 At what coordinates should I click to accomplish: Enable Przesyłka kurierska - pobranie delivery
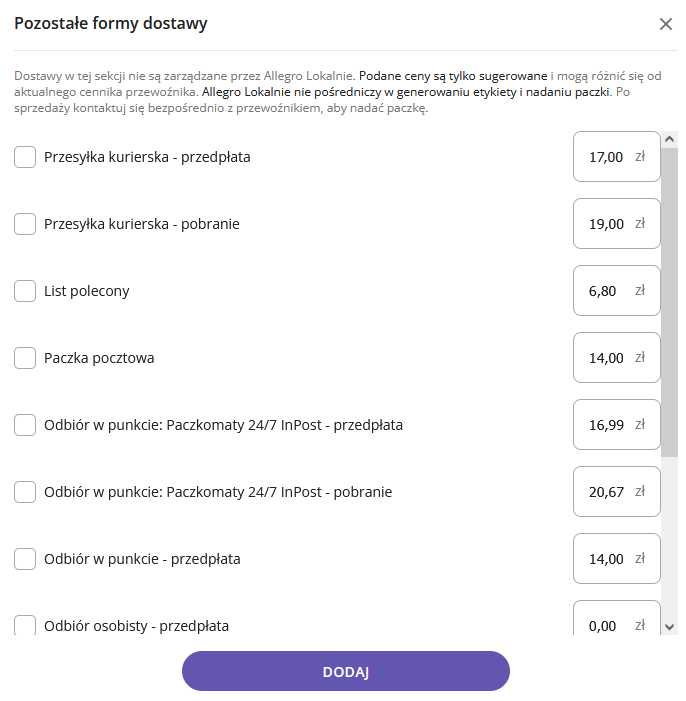pos(25,224)
